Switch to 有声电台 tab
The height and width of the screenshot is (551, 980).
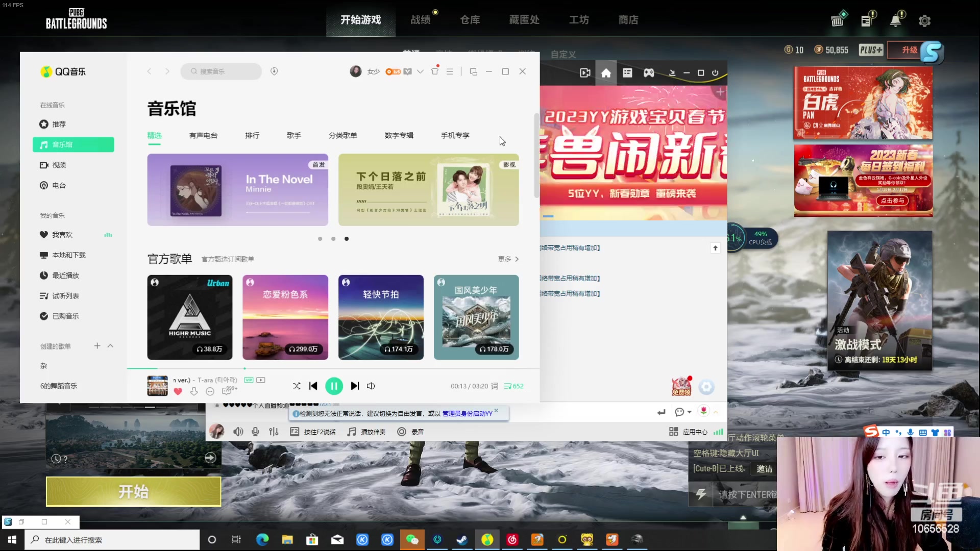(203, 135)
